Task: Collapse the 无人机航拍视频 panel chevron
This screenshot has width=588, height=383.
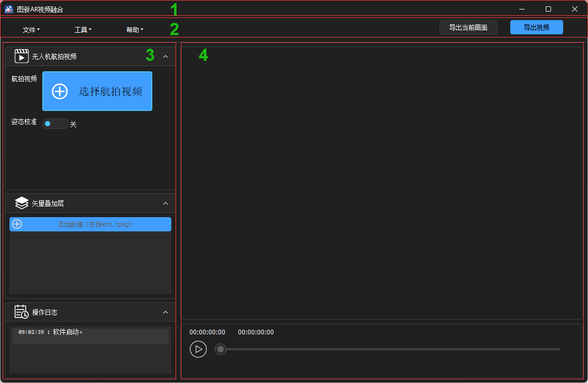Action: (166, 56)
